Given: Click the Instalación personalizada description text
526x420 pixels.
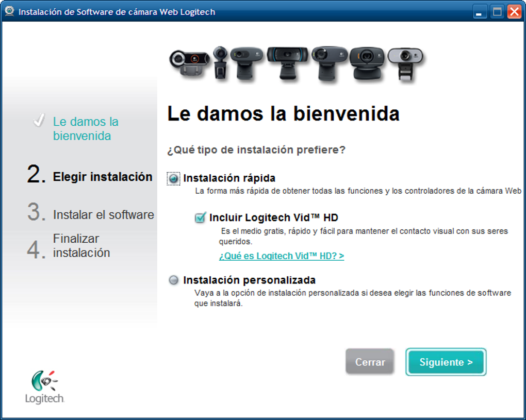Looking at the screenshot, I should pyautogui.click(x=353, y=298).
